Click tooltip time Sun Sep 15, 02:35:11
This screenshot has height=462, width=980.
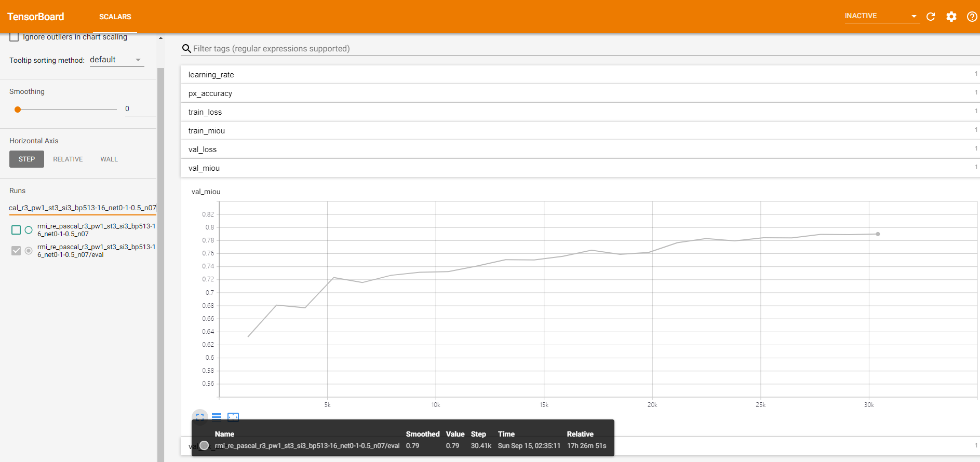pos(529,445)
